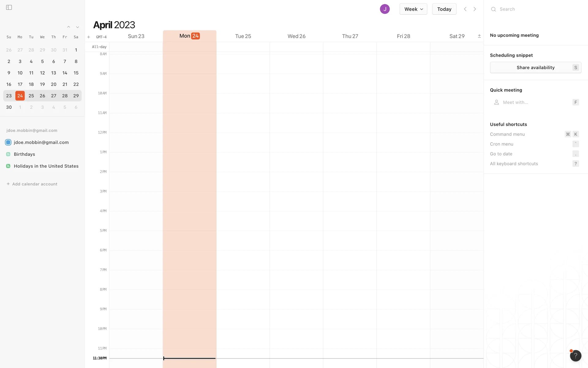588x368 pixels.
Task: Click the Today button
Action: click(444, 9)
